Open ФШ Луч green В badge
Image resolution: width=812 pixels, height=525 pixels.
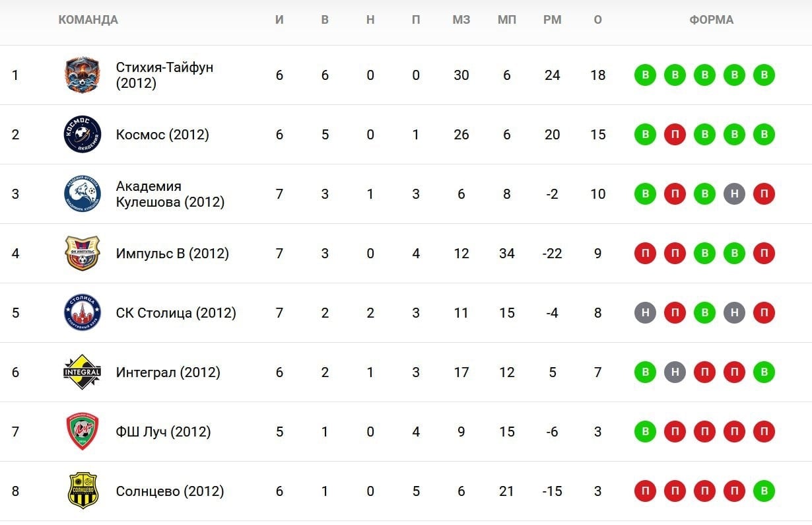tap(645, 432)
